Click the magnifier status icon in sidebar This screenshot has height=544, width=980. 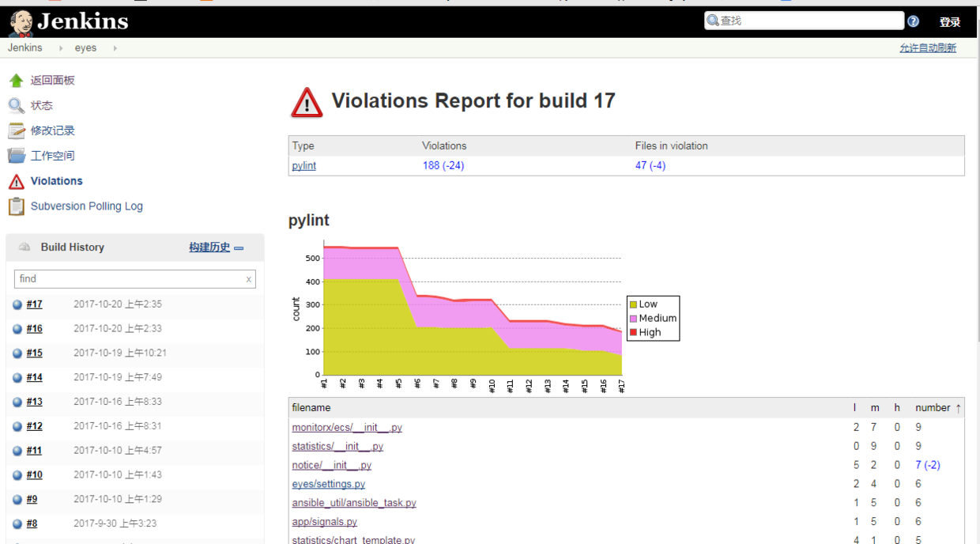17,105
